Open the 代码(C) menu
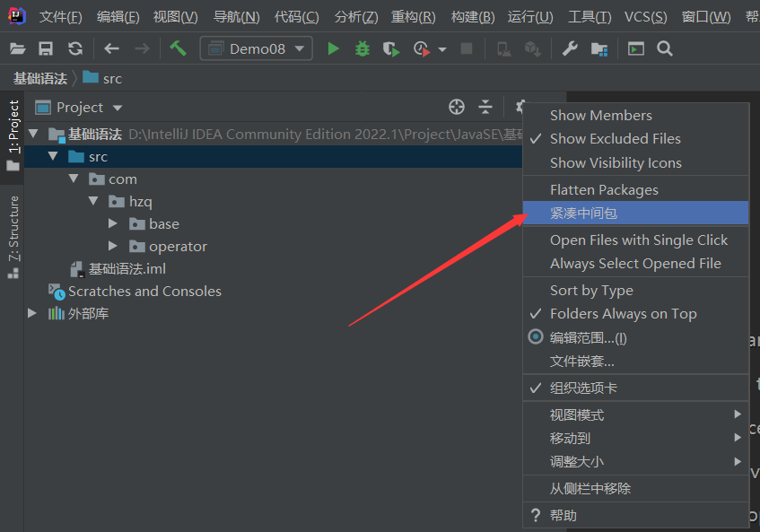 pos(297,17)
